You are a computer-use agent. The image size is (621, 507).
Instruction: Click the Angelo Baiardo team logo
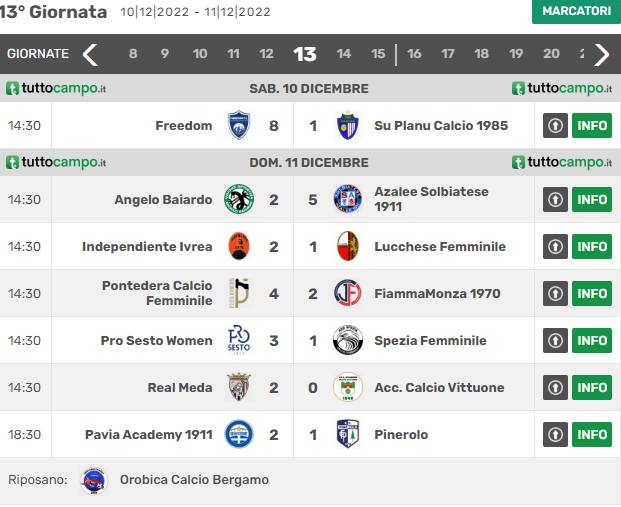point(239,199)
